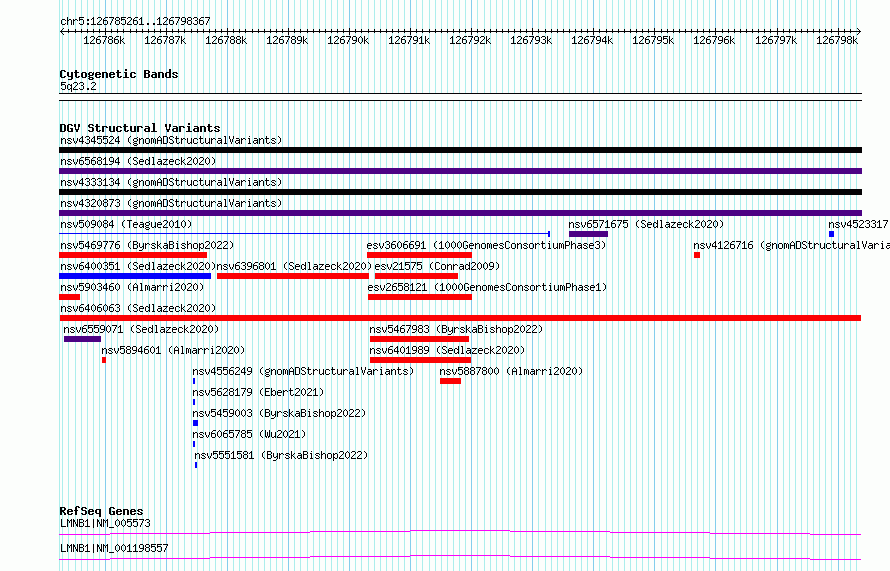This screenshot has width=890, height=571.
Task: Click the nsv6406063 (Sedlazeck2020) label
Action: [x=138, y=308]
